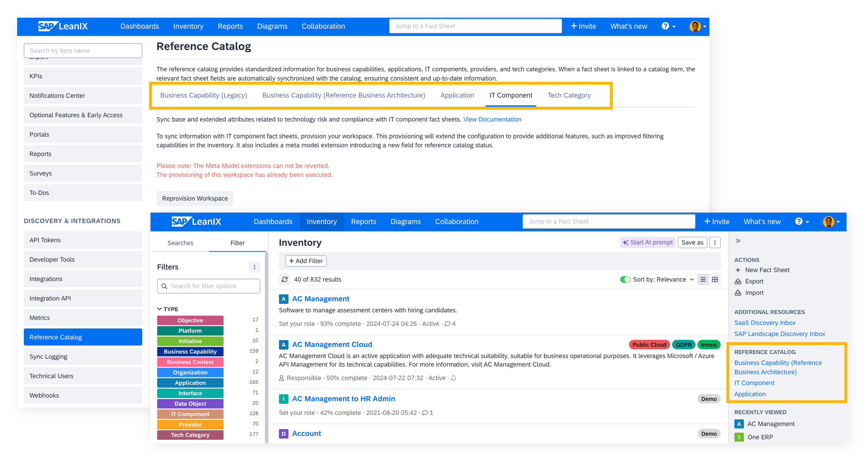Select the IT Component tab
The width and height of the screenshot is (868, 465).
[511, 95]
